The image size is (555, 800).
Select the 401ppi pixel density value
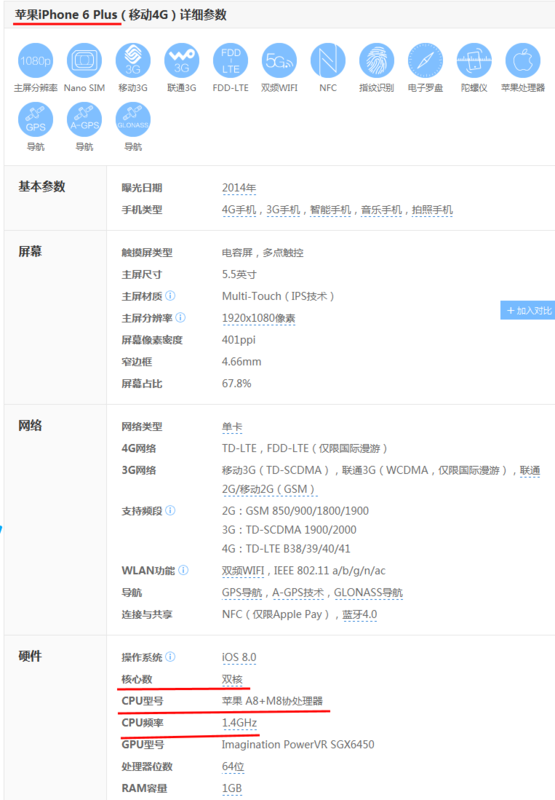239,340
